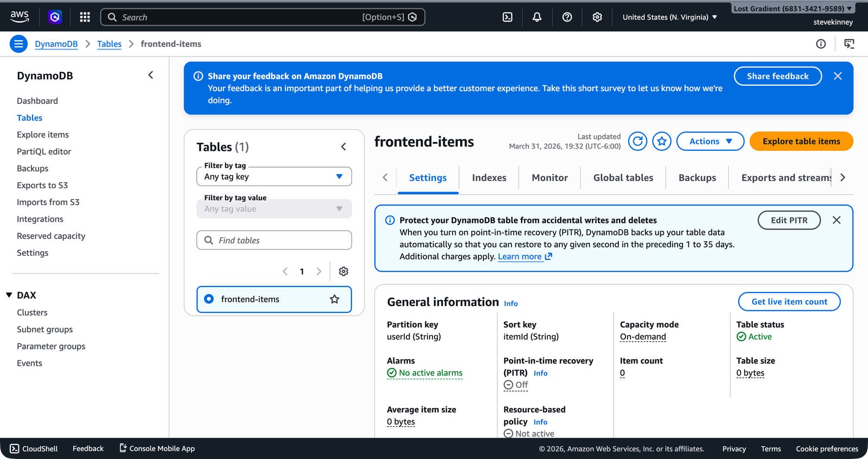868x459 pixels.
Task: Open Exports to S3 in the sidebar
Action: (x=42, y=185)
